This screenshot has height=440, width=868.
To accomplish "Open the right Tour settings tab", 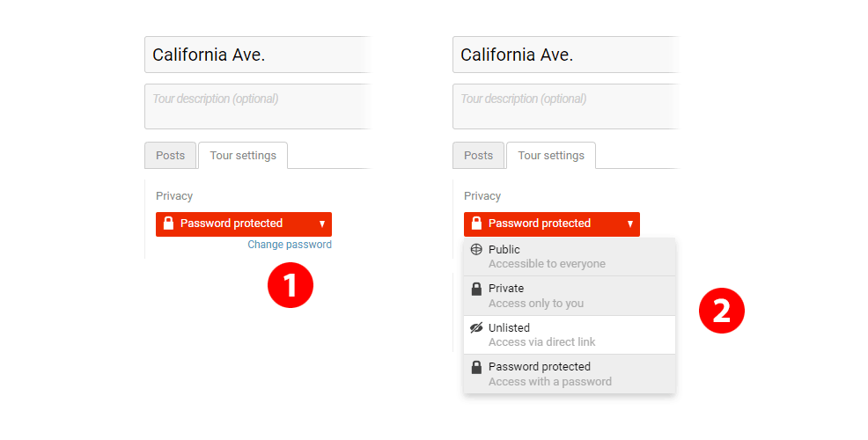I will coord(551,156).
